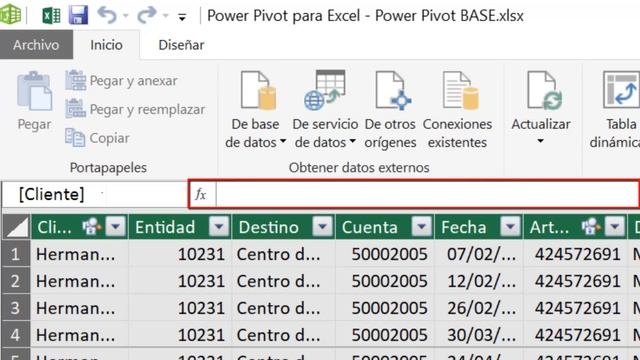The image size is (640, 360).
Task: Open the redo history dropdown arrow
Action: tap(165, 16)
